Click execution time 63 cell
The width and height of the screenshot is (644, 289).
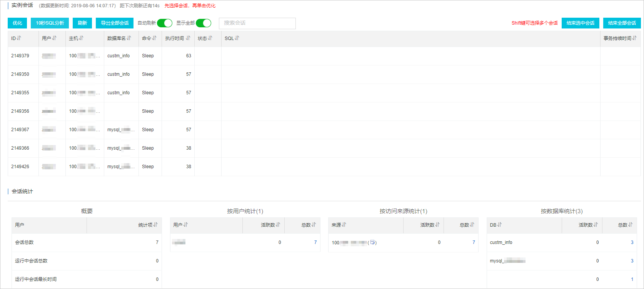178,56
